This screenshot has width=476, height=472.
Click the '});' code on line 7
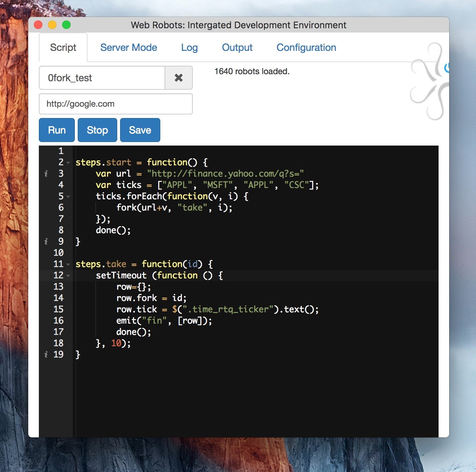[x=103, y=219]
